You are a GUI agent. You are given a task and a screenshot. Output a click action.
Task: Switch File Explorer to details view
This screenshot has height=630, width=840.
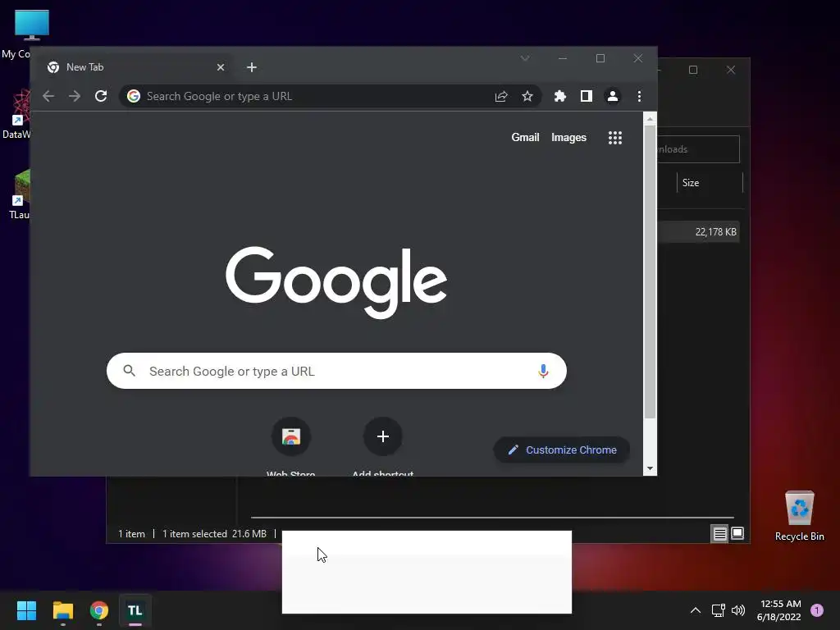[x=719, y=533]
